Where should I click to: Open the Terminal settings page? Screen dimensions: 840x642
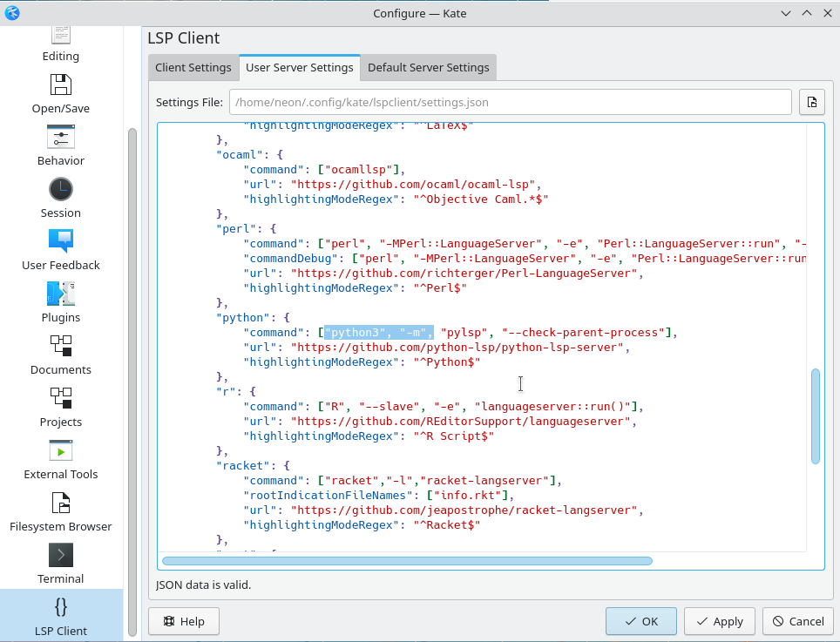coord(60,564)
